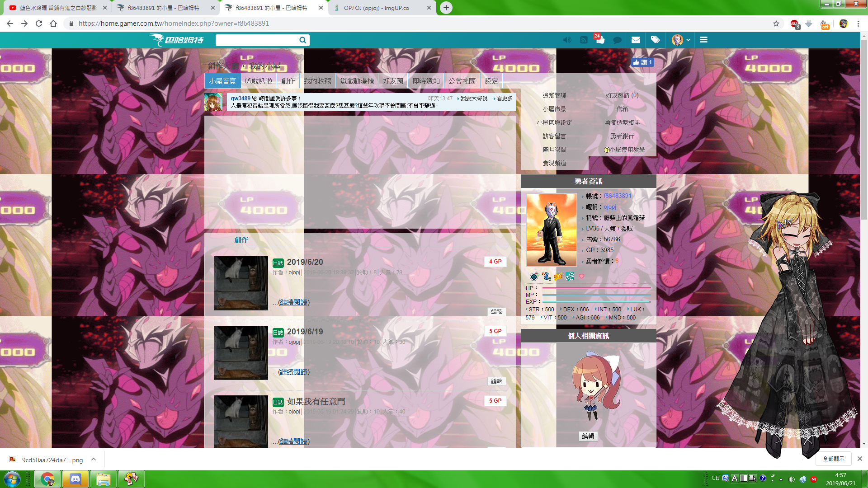Open the thumbs-up notifications with badge 24
Image resolution: width=868 pixels, height=488 pixels.
(x=599, y=39)
